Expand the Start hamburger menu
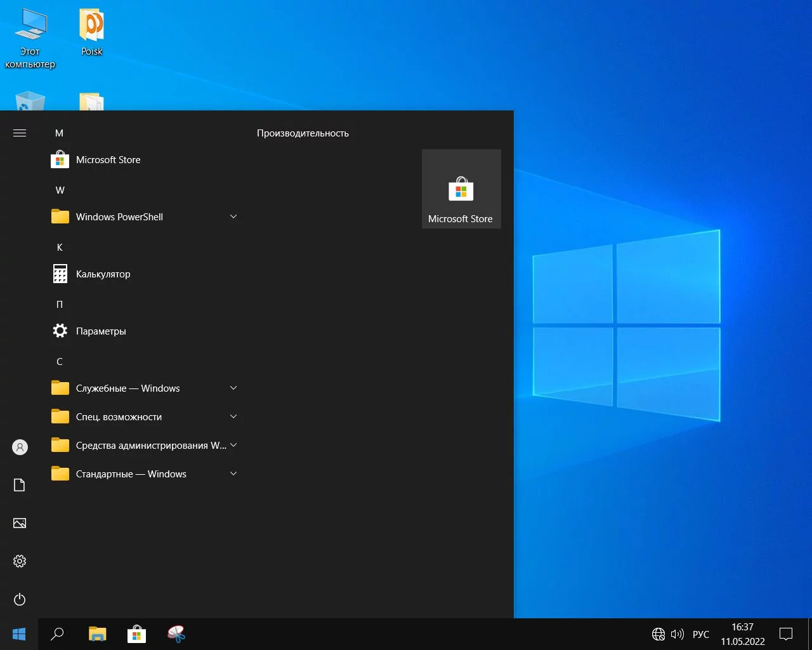The width and height of the screenshot is (812, 650). point(20,133)
